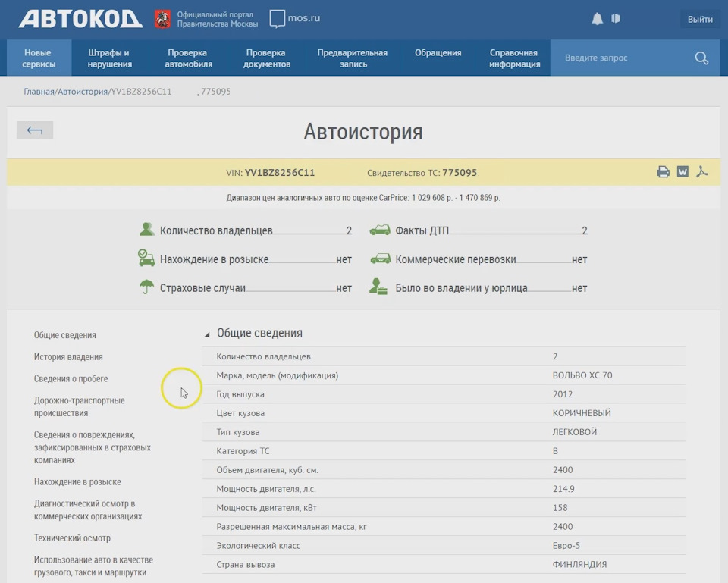728x583 pixels.
Task: Click the wanted-status car icon
Action: (146, 258)
